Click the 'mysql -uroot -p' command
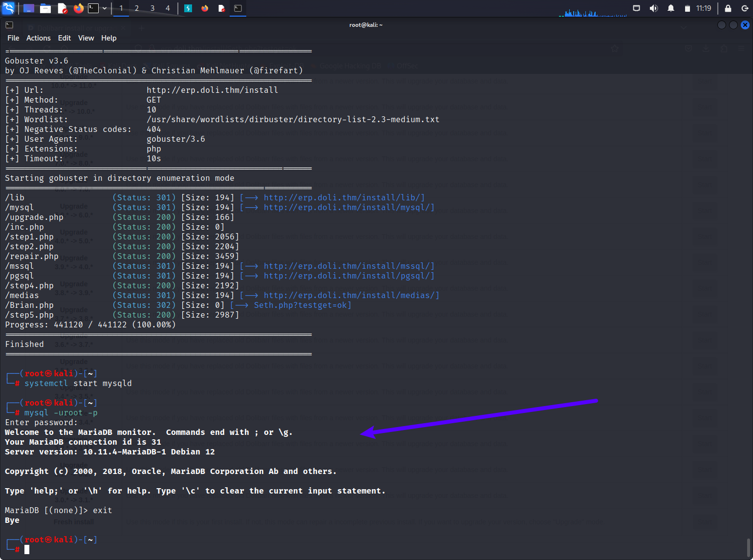Image resolution: width=753 pixels, height=560 pixels. [61, 413]
